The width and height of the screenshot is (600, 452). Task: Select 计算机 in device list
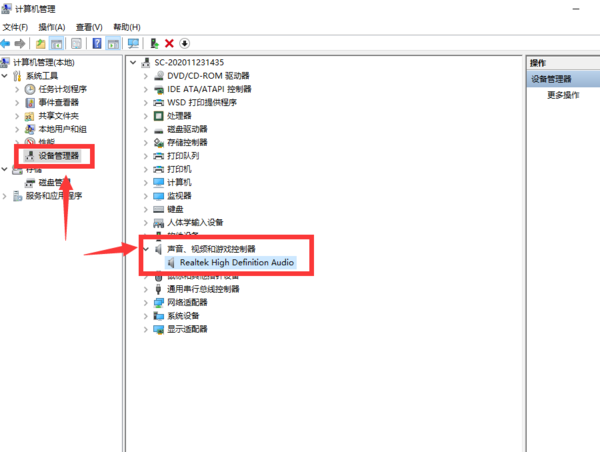179,183
